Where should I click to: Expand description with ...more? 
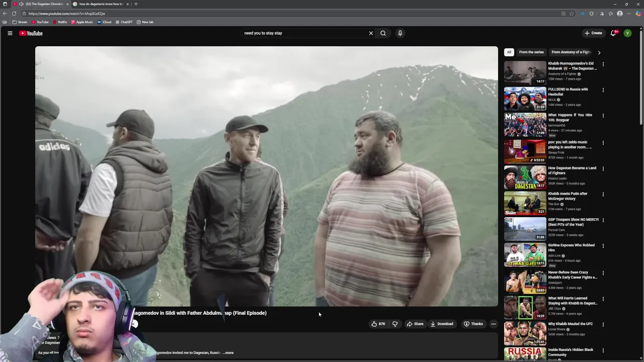[x=228, y=352]
